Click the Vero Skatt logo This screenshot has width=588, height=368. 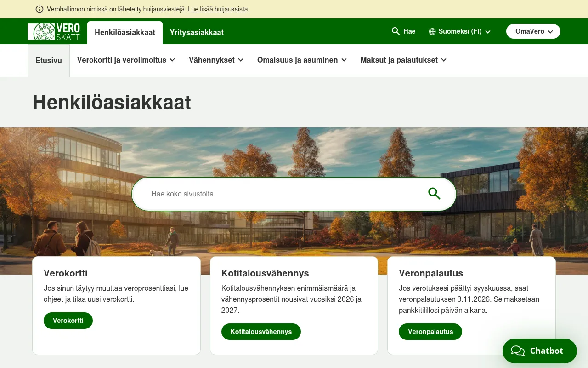tap(54, 31)
